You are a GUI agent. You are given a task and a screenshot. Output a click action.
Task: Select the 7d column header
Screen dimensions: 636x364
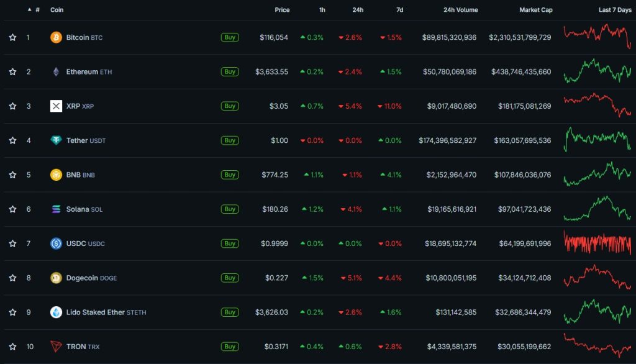(x=401, y=9)
